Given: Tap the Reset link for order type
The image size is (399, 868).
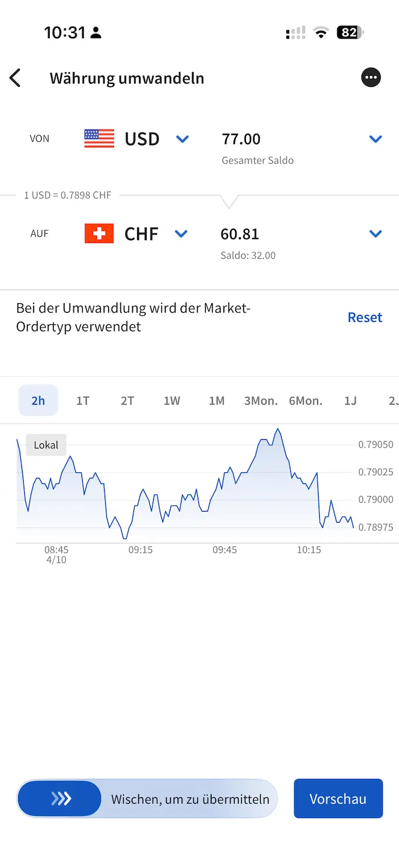Looking at the screenshot, I should [x=364, y=317].
